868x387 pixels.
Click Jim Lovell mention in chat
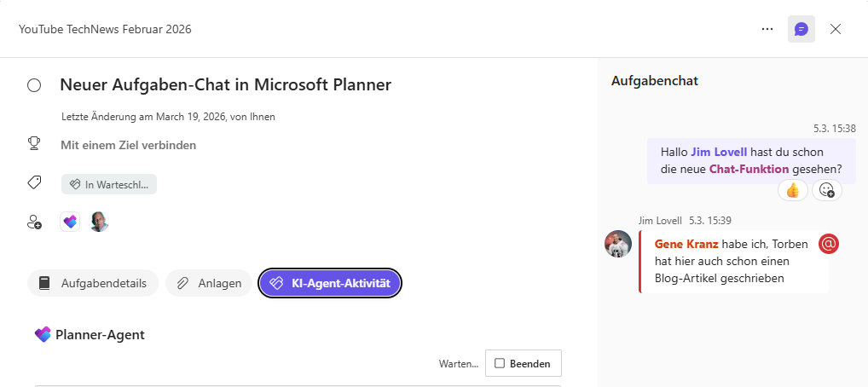pos(718,152)
